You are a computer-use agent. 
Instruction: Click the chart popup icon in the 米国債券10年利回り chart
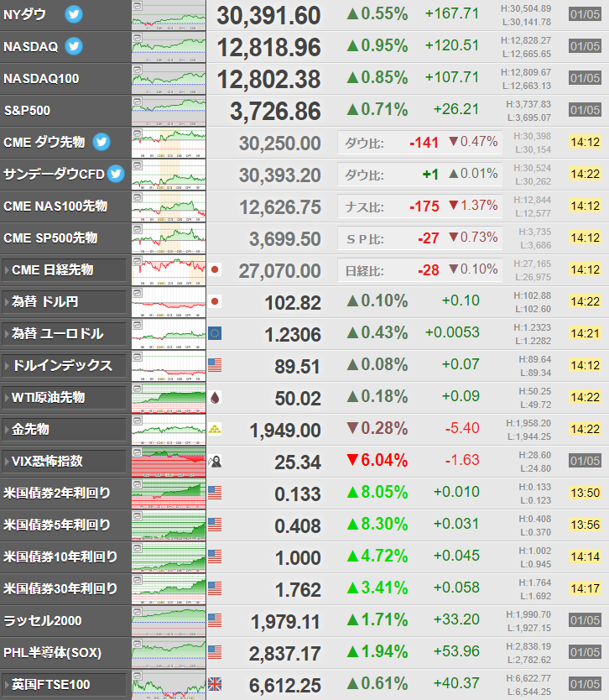tap(138, 548)
